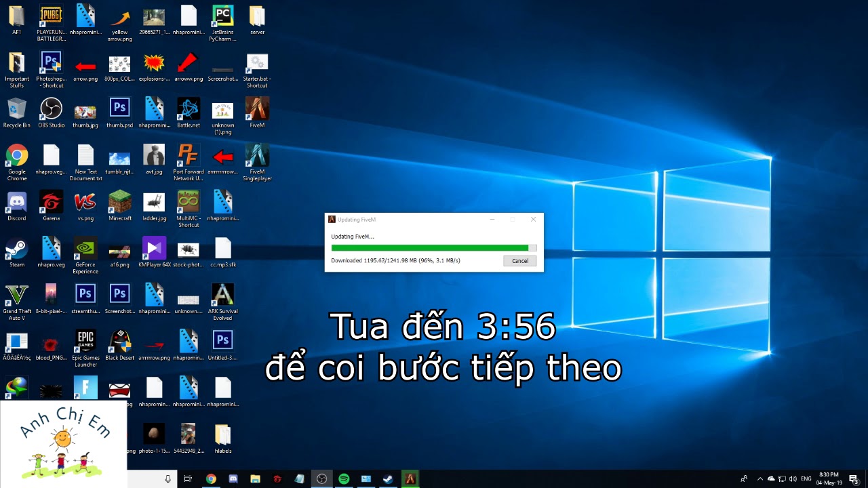Viewport: 868px width, 488px height.
Task: Select the hlabels folder
Action: (223, 438)
